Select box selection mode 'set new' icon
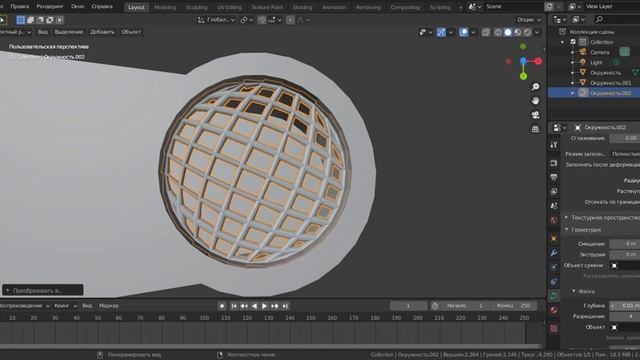Image resolution: width=640 pixels, height=360 pixels. [20, 20]
